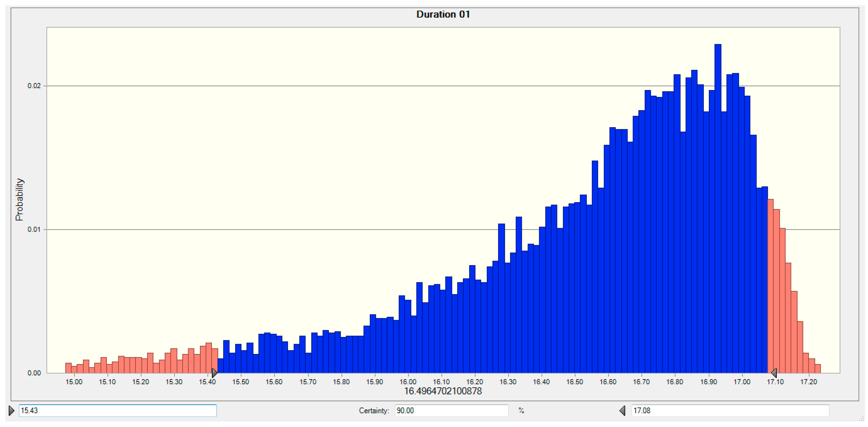Click the 17.20 x-axis tick label
The image size is (868, 427).
point(808,382)
